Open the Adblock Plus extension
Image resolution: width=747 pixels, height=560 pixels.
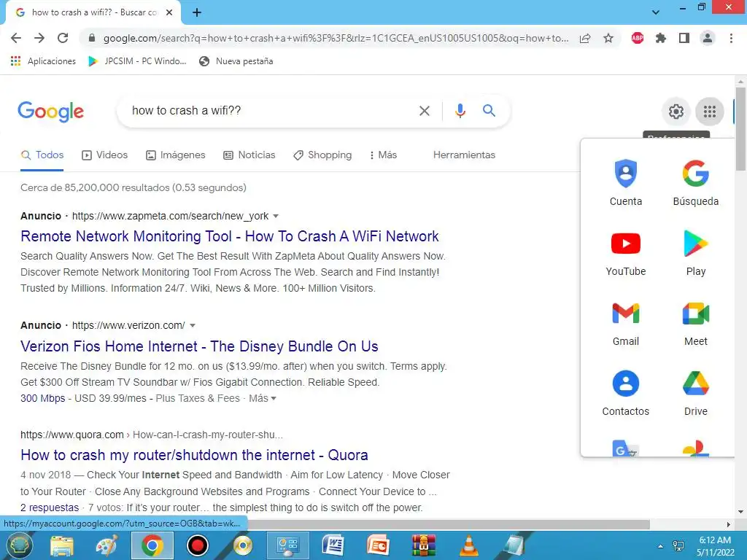point(638,38)
